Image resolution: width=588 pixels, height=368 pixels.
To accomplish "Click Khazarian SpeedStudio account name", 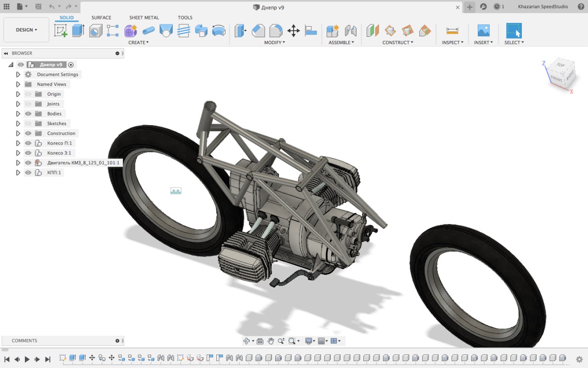I will [x=543, y=6].
